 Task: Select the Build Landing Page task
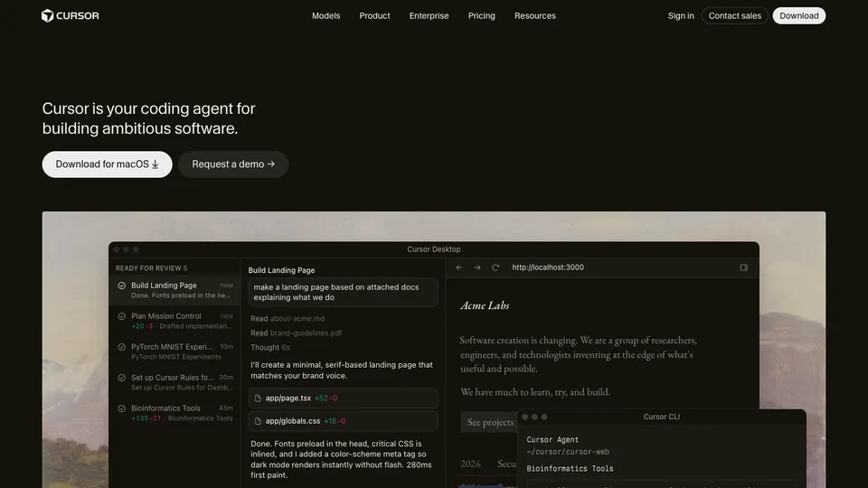(175, 290)
